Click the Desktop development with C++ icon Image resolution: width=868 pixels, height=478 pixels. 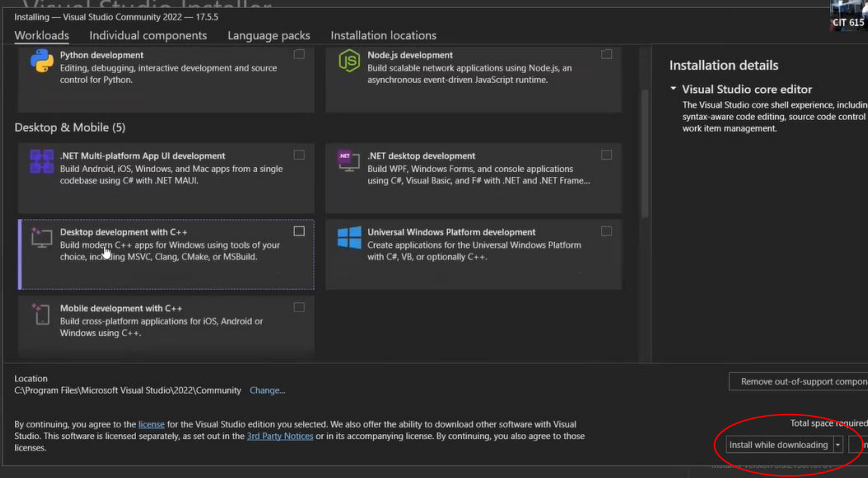coord(42,238)
